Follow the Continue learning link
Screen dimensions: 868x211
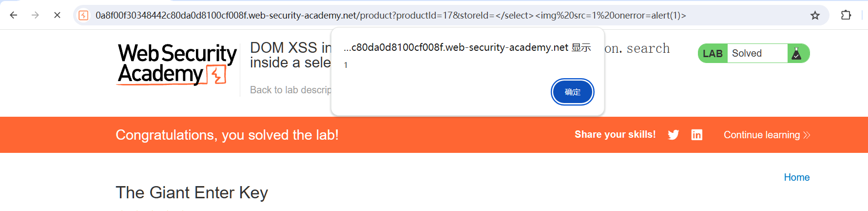pyautogui.click(x=766, y=135)
